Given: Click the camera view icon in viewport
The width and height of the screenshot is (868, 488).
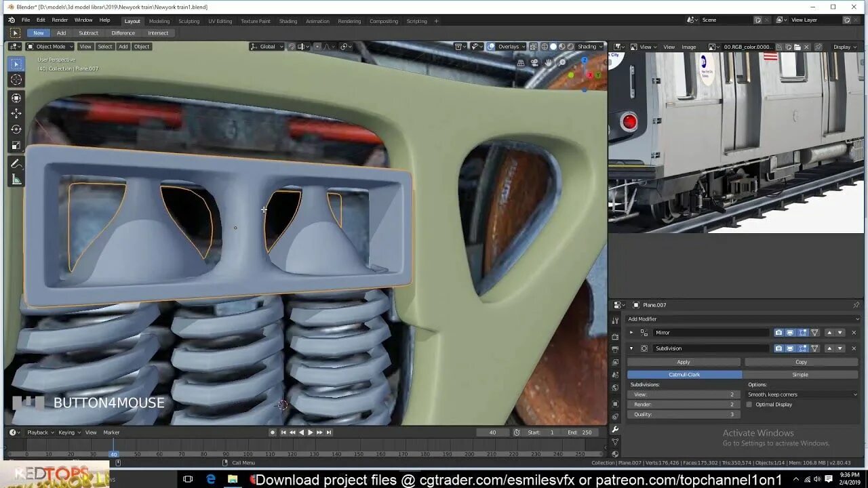Looking at the screenshot, I should click(x=535, y=63).
